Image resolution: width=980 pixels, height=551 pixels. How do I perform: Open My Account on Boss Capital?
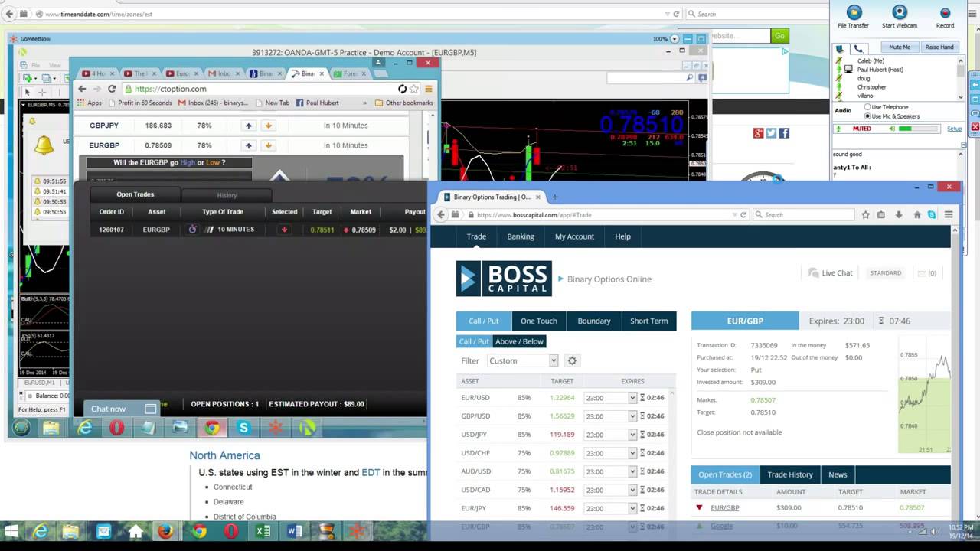pos(574,236)
